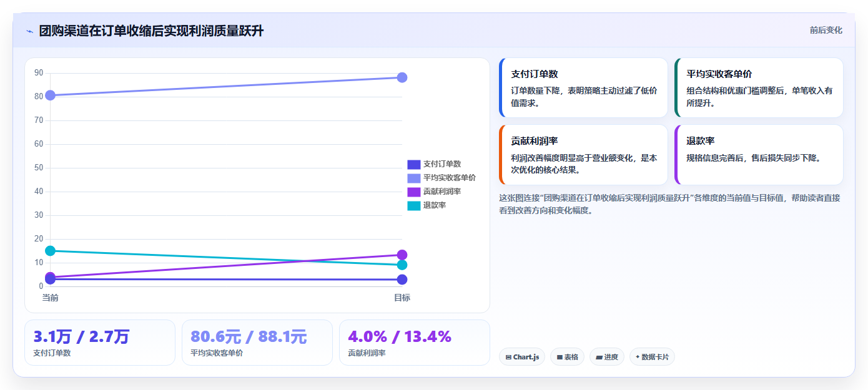Open the 平均实收客单价 insight card
This screenshot has height=390, width=868.
[x=759, y=88]
